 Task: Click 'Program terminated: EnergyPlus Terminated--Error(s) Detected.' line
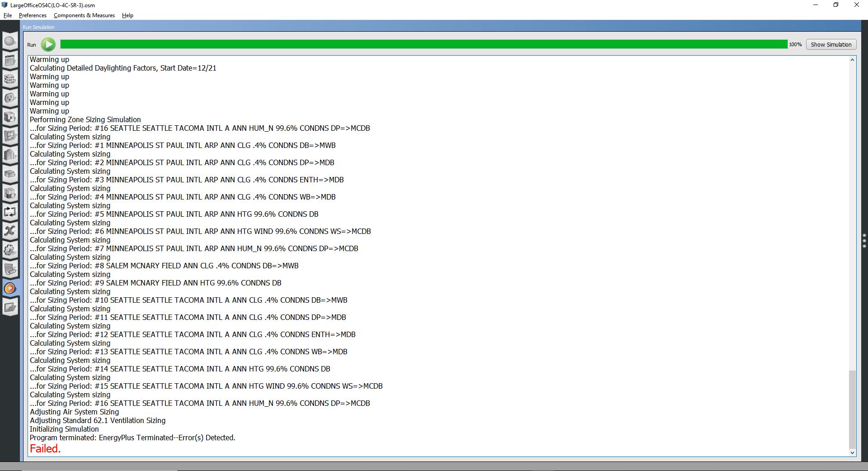132,438
